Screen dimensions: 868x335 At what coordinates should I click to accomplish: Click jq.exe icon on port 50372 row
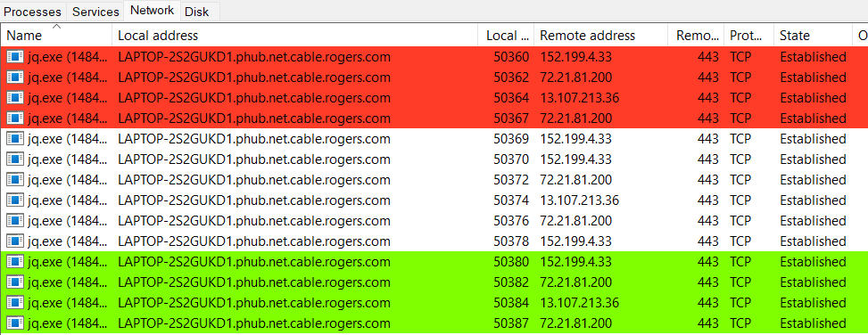(15, 180)
